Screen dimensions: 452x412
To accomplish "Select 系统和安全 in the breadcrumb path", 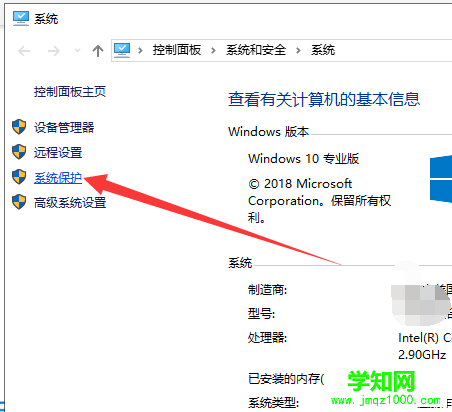I will (x=256, y=50).
